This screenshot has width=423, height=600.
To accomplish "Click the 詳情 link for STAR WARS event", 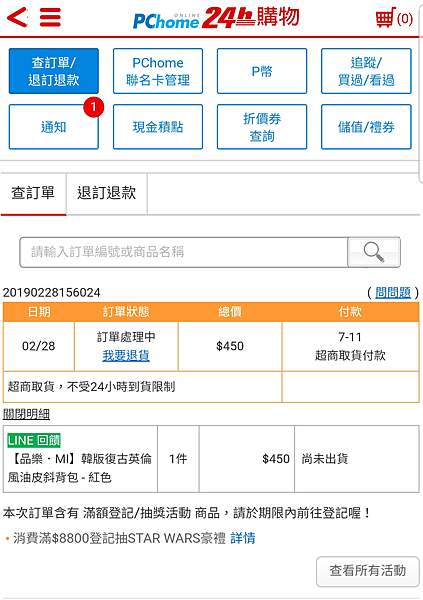I will click(x=243, y=538).
